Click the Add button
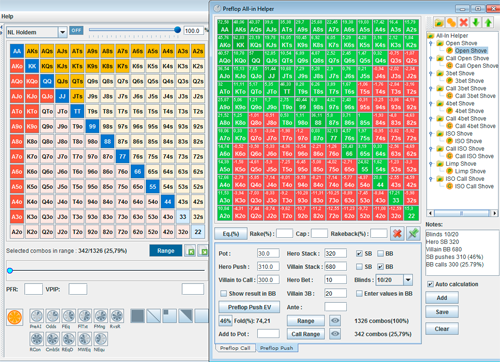Image resolution: width=500 pixels, height=362 pixels. click(x=442, y=298)
